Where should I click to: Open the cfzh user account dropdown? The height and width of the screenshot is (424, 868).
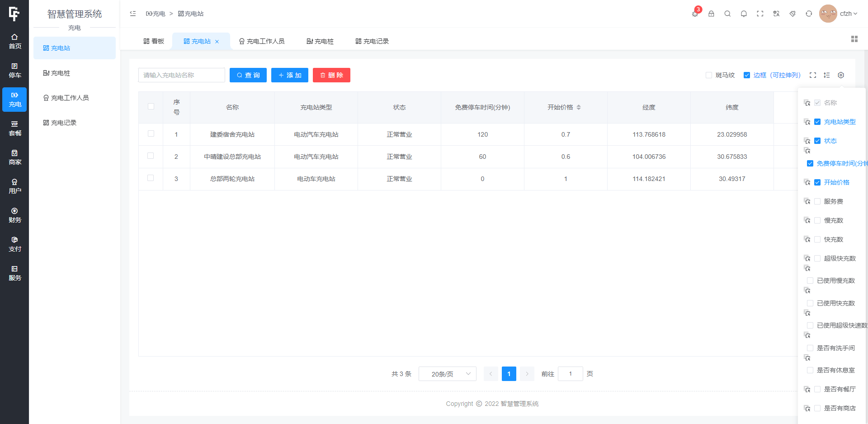840,14
